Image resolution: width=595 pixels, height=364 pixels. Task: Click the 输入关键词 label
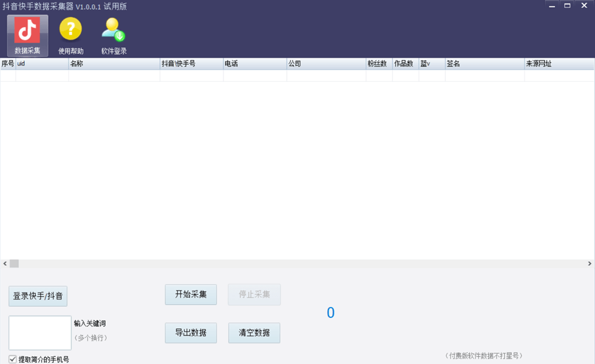tap(90, 323)
